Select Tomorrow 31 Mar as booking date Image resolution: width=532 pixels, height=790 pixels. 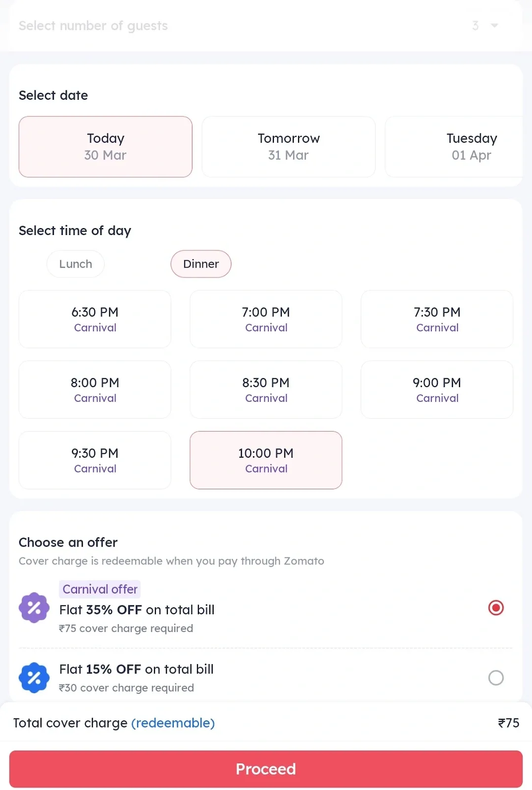pos(288,147)
